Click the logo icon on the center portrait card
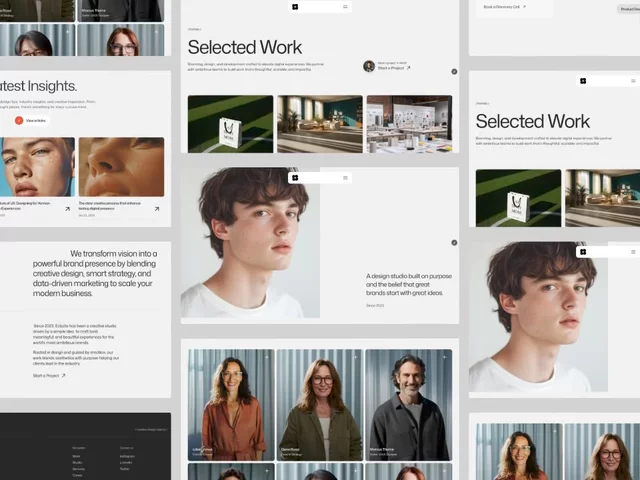Image resolution: width=640 pixels, height=480 pixels. coord(295,178)
